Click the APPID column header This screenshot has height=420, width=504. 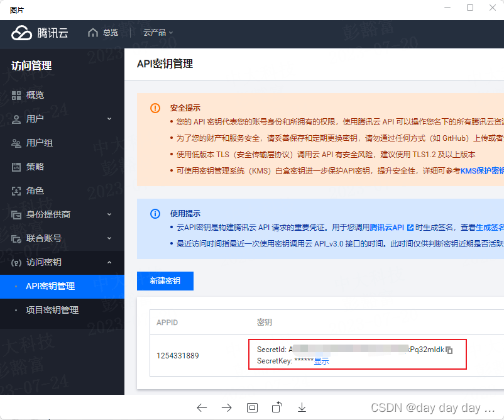[167, 323]
